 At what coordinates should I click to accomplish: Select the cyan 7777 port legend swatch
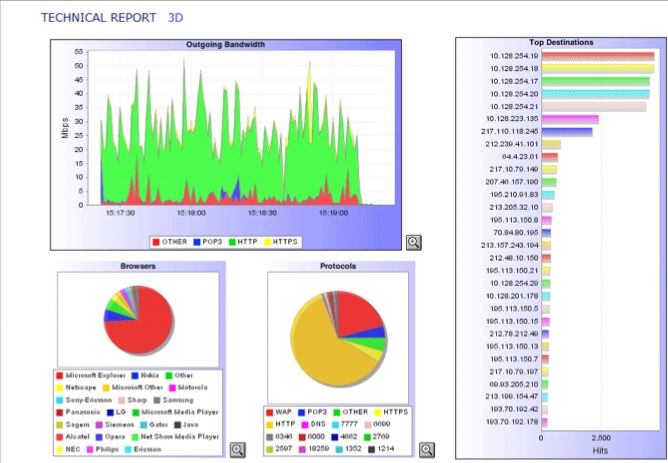[335, 425]
